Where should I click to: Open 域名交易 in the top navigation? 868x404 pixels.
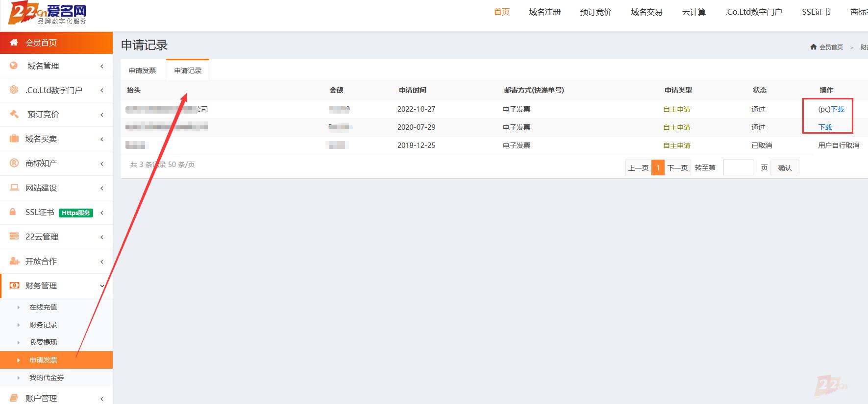647,12
